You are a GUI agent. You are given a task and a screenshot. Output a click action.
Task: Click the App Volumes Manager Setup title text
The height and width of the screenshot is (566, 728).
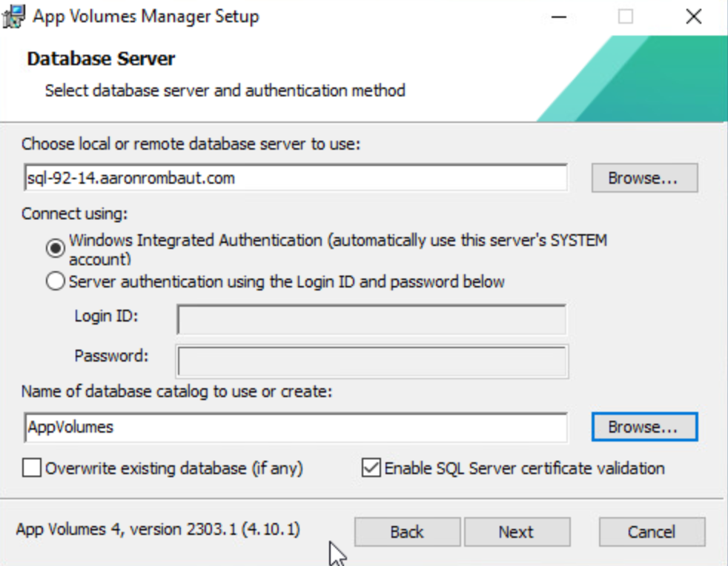pyautogui.click(x=146, y=16)
